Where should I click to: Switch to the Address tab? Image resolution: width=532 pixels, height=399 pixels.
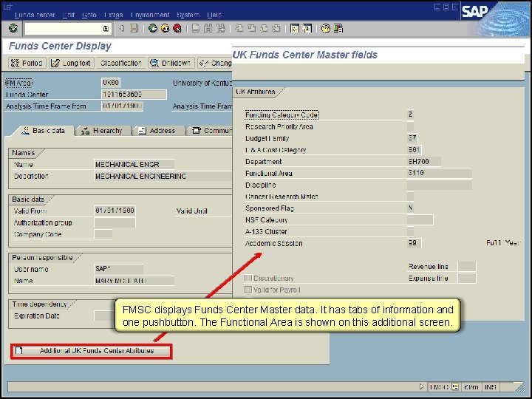(x=158, y=131)
